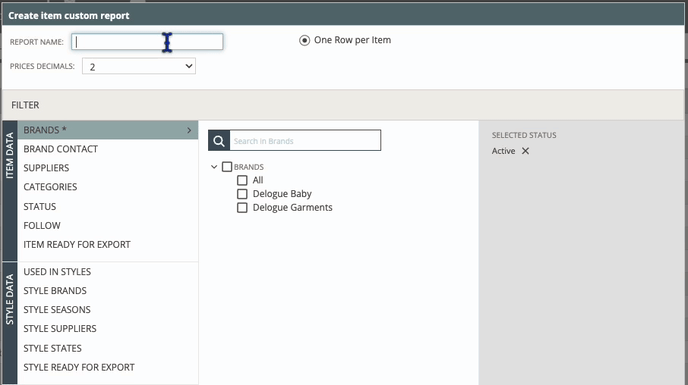Check the Delogue Garments checkbox
688x385 pixels.
click(242, 208)
